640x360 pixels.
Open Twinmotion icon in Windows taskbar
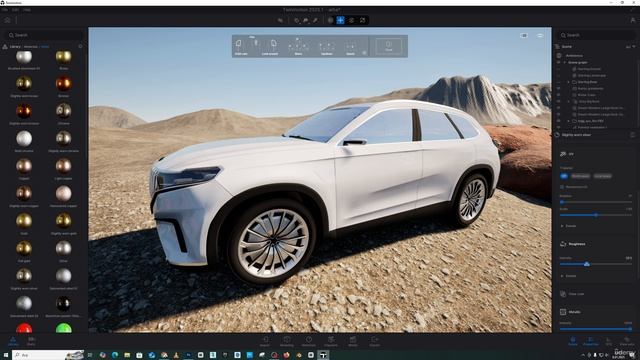pos(323,355)
